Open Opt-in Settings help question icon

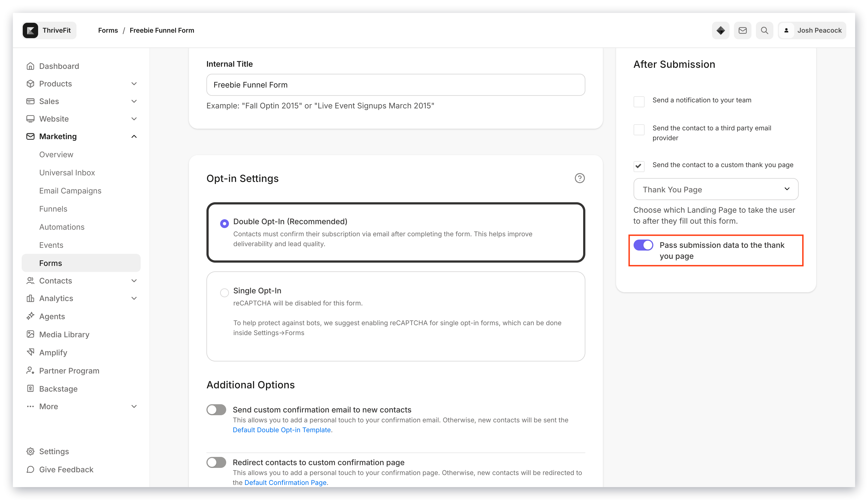[x=580, y=178]
